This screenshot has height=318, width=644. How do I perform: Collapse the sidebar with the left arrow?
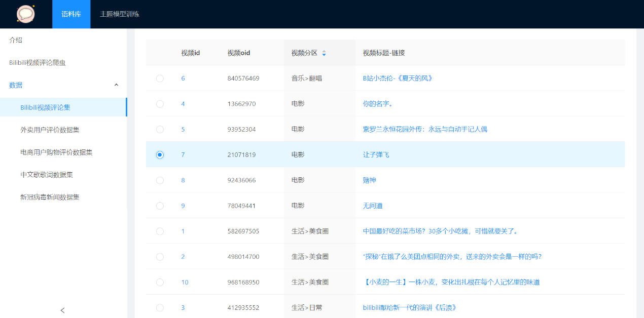(63, 310)
